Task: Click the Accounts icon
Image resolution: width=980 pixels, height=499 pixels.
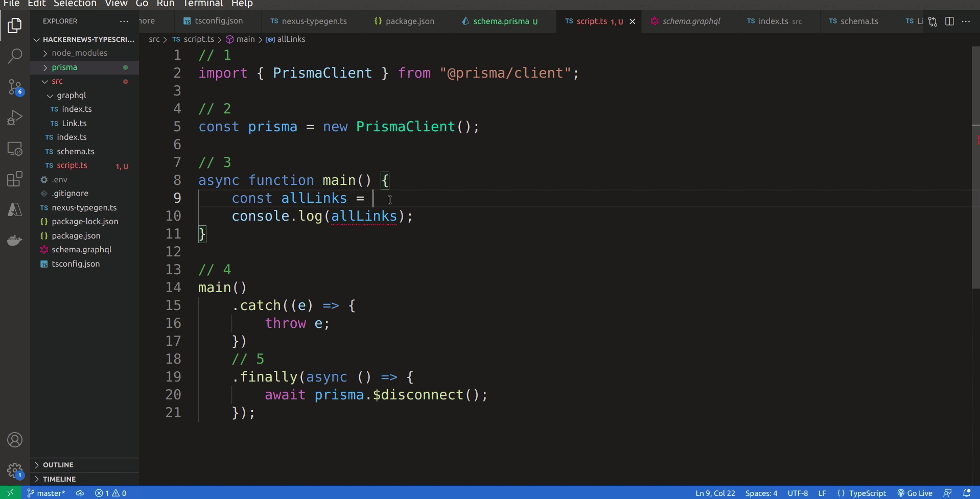Action: 15,440
